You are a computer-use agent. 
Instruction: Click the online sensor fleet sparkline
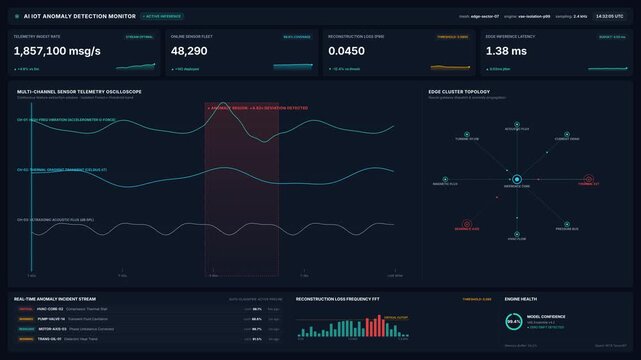[293, 67]
